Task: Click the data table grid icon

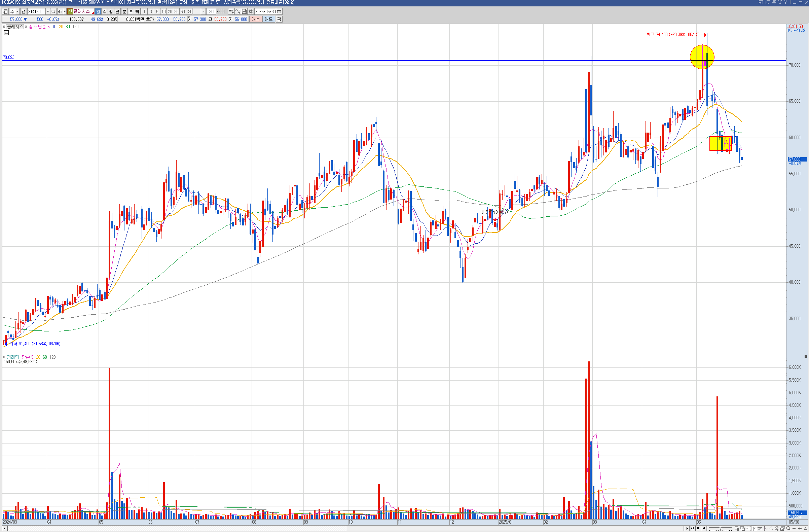Action: pyautogui.click(x=6, y=33)
